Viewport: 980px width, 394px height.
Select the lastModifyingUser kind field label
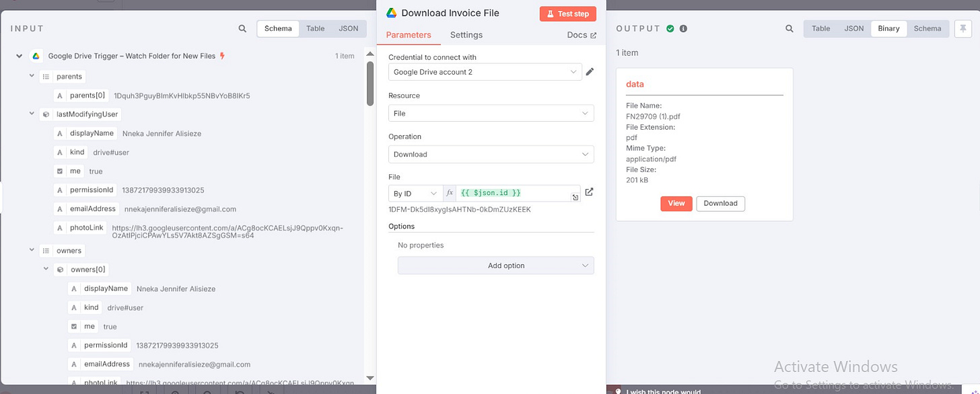(x=77, y=152)
